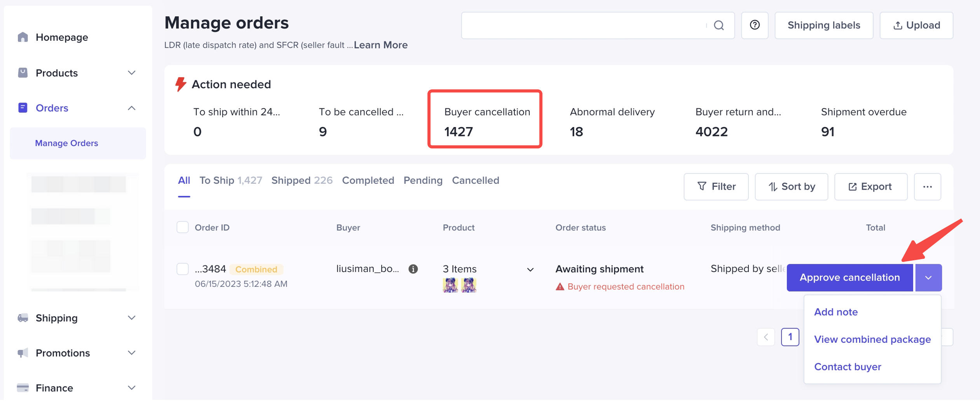Screen dimensions: 980x401
Task: Click the Upload button
Action: pyautogui.click(x=916, y=26)
